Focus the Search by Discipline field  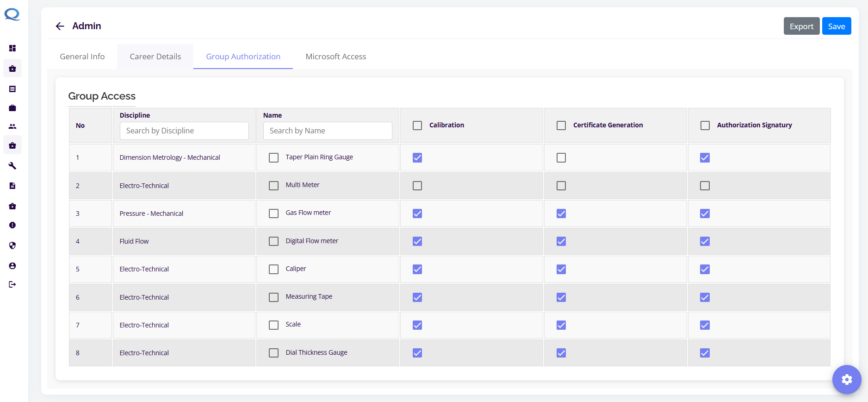click(184, 131)
